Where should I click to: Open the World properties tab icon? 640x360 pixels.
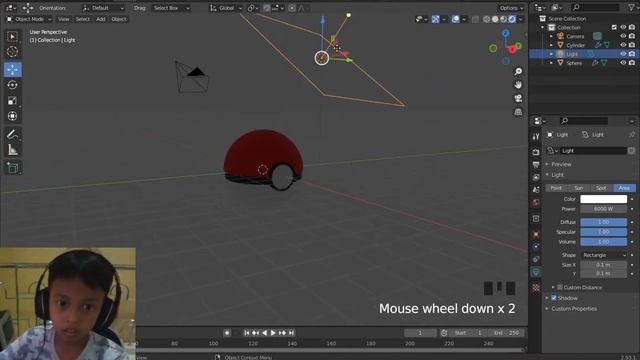tap(536, 202)
